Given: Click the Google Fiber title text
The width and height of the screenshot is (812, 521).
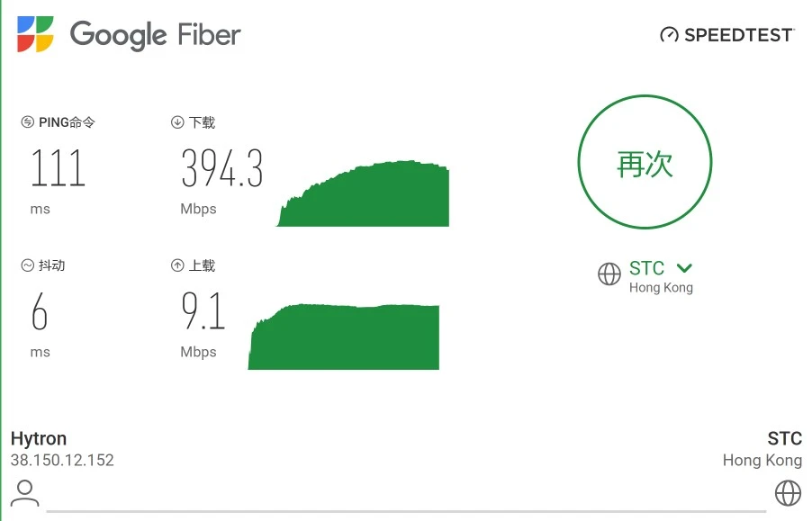Looking at the screenshot, I should pyautogui.click(x=156, y=35).
